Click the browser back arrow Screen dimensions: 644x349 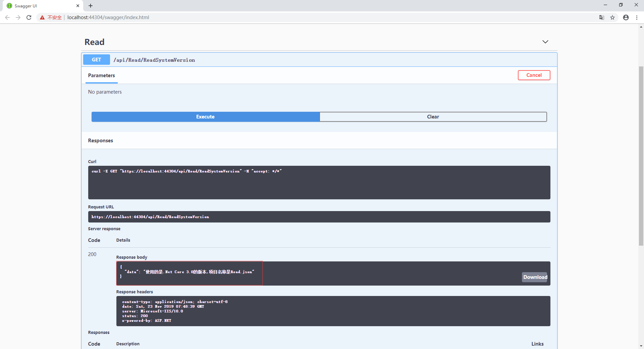click(x=7, y=17)
